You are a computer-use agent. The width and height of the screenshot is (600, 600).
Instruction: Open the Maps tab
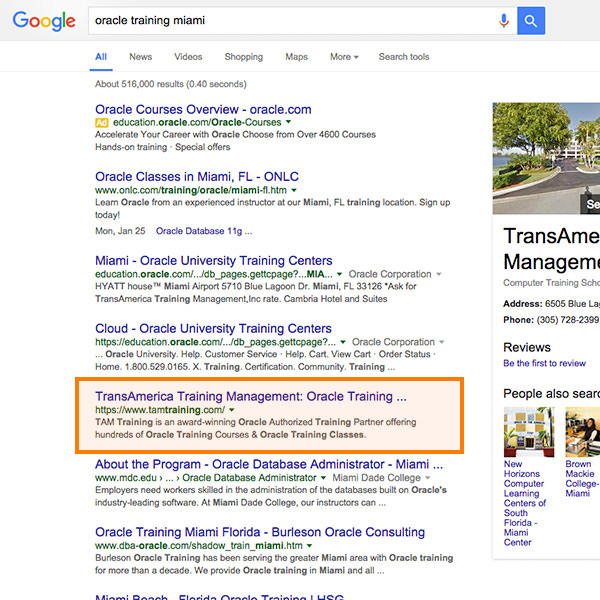tap(296, 57)
